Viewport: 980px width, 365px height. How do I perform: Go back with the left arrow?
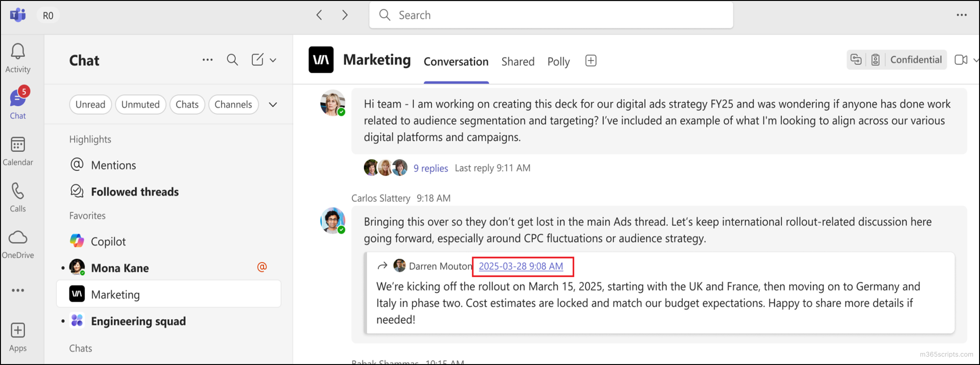click(x=319, y=15)
